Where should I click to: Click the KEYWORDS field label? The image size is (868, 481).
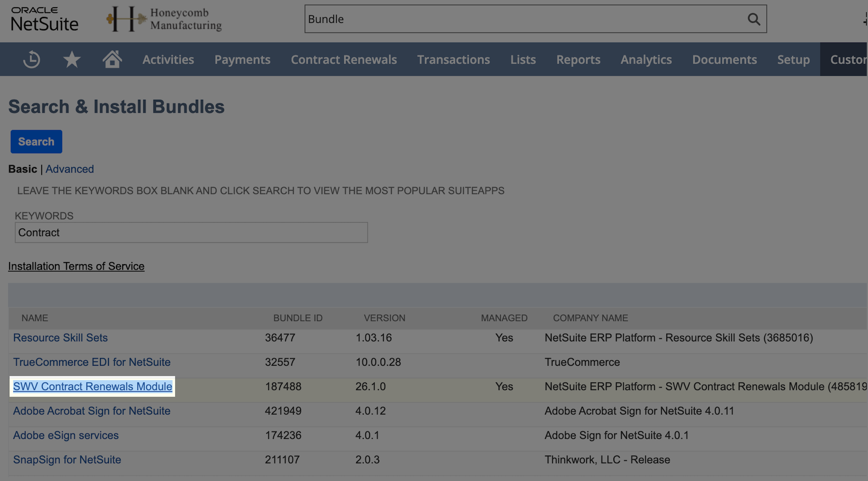coord(44,216)
